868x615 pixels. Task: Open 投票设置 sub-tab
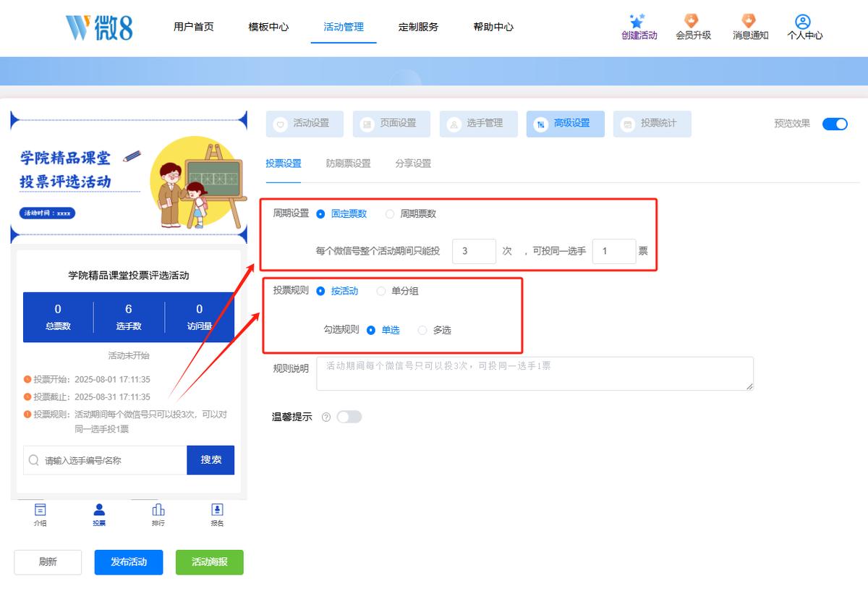point(284,164)
